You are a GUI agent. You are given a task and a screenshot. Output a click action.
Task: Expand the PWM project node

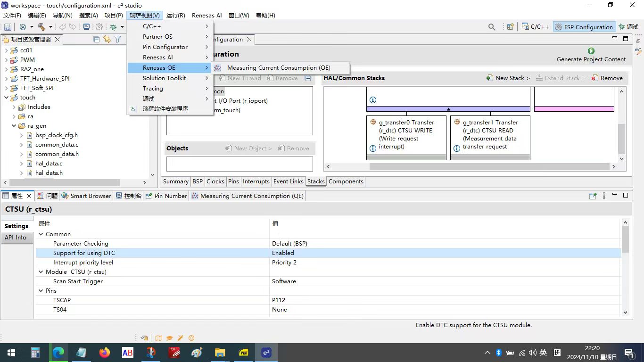click(6, 60)
